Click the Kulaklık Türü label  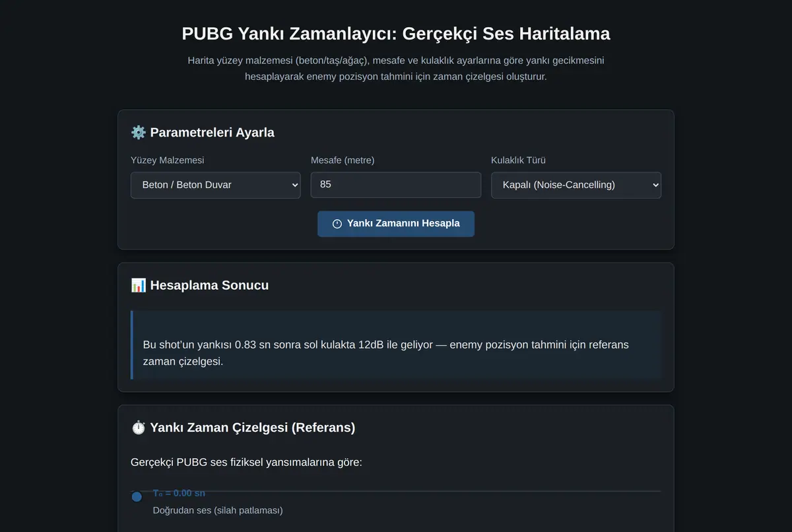pos(518,160)
